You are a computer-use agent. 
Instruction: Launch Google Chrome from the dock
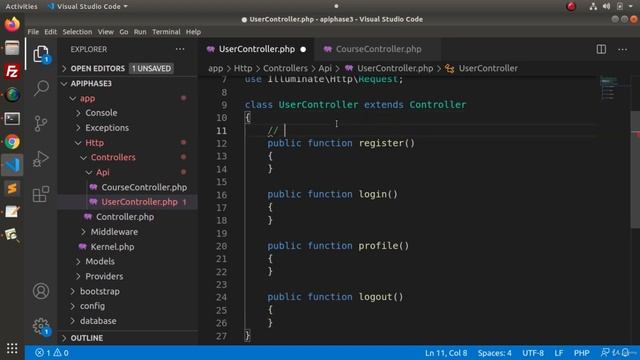pos(12,142)
